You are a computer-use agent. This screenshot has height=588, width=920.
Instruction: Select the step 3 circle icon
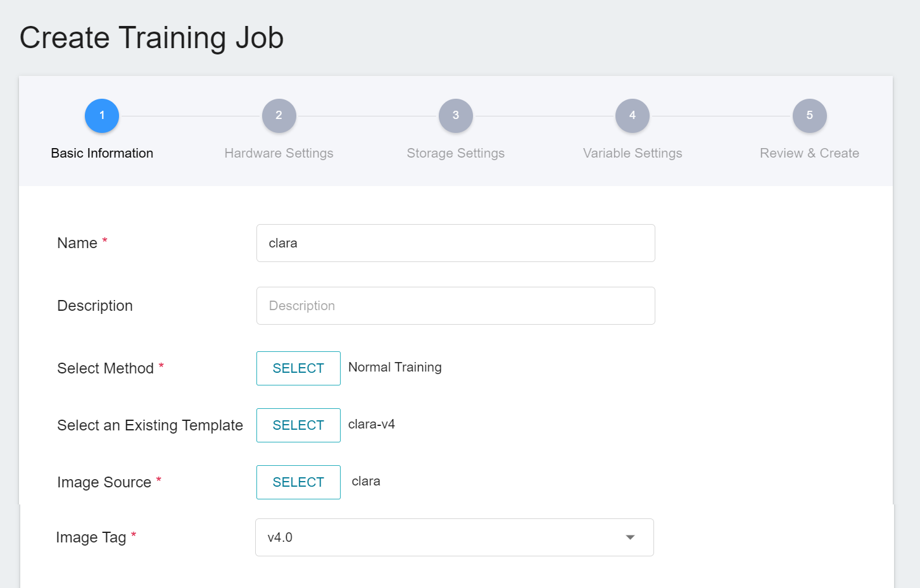click(x=455, y=116)
